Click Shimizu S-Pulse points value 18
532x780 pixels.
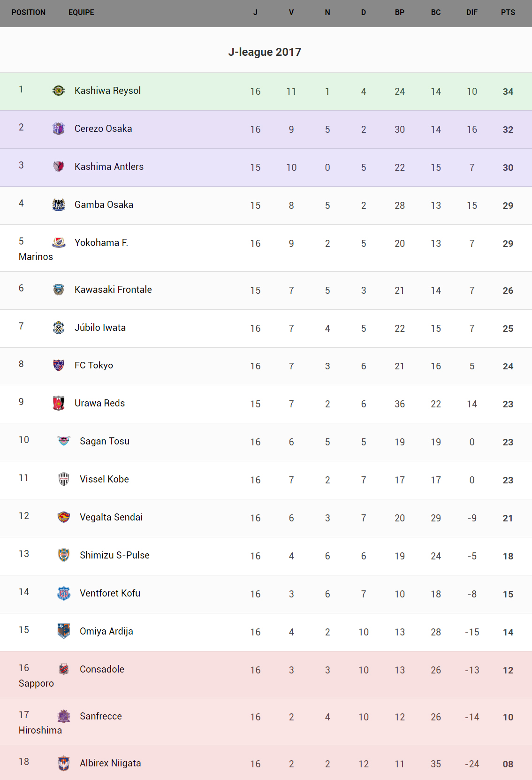(508, 556)
